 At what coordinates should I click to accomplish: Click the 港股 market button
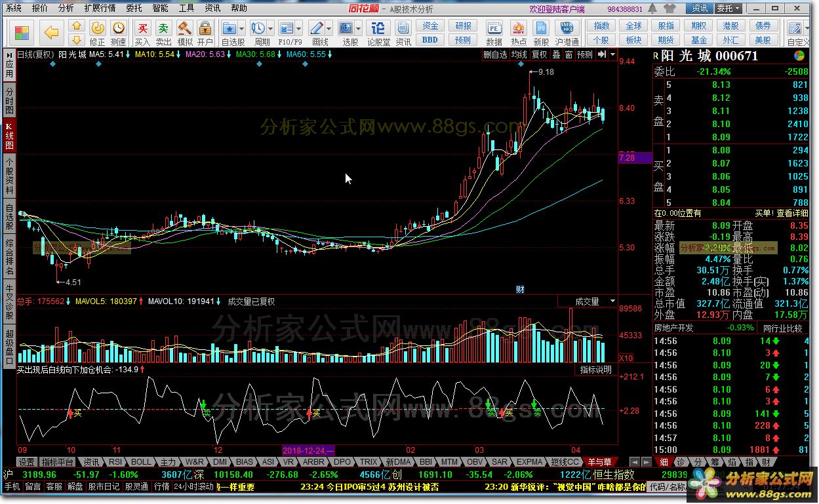pos(730,26)
